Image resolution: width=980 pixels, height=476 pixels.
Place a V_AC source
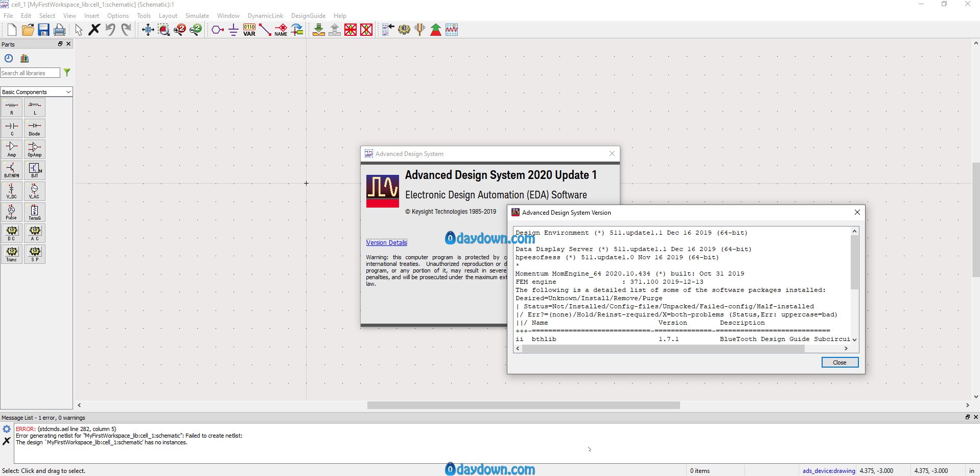35,191
